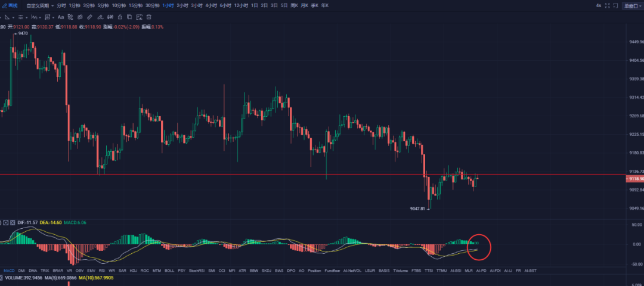Screen dimensions: 644x286
Task: Select the RSI indicator
Action: (x=101, y=271)
